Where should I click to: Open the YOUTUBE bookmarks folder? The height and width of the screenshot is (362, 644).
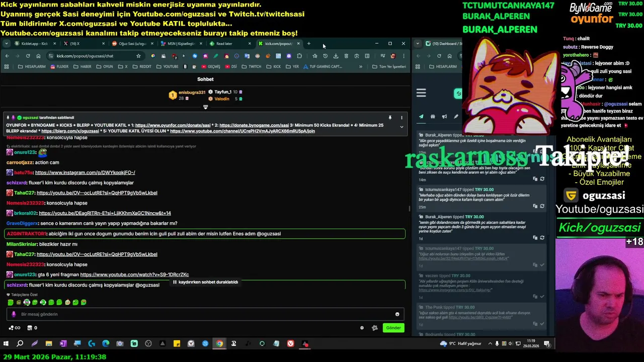point(167,66)
